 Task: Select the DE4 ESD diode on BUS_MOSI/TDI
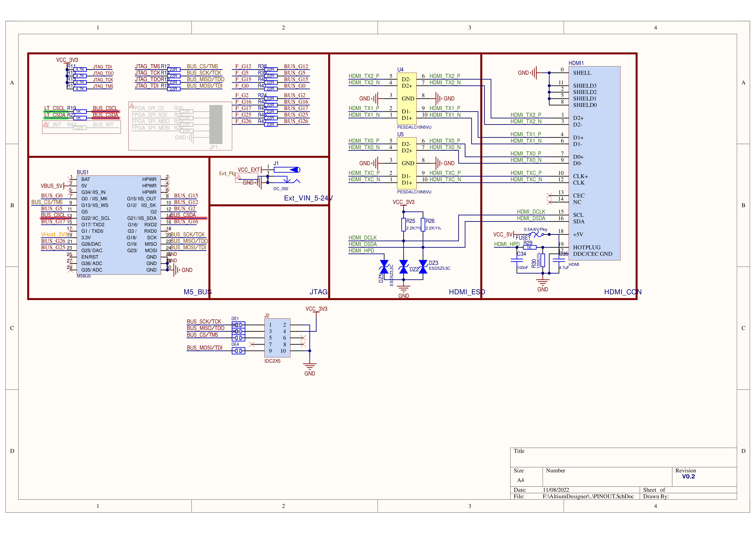tap(238, 351)
